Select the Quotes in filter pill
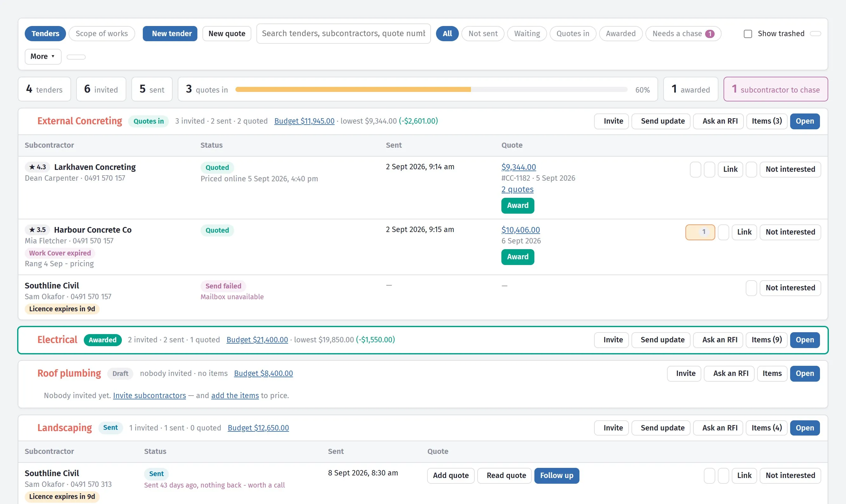 (572, 34)
